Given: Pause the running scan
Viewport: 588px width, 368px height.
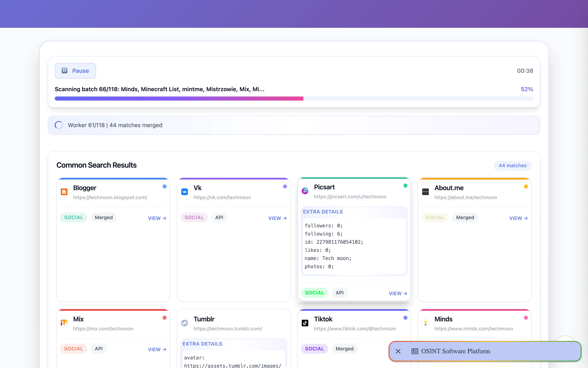Looking at the screenshot, I should tap(75, 71).
